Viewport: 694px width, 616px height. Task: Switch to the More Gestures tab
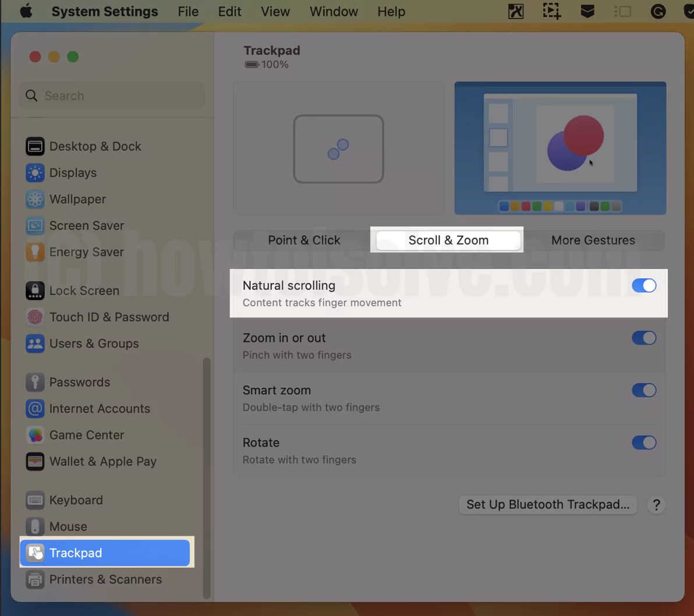click(593, 240)
